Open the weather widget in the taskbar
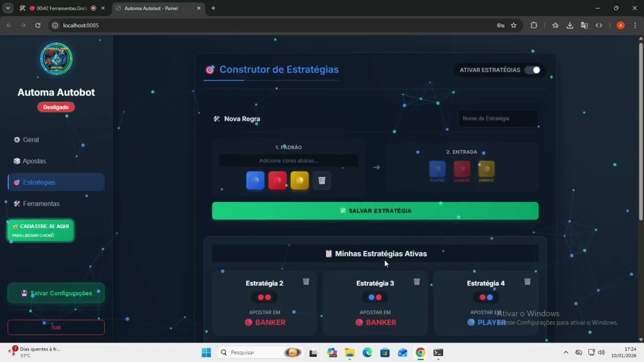Screen dimensions: 644x362 click(x=34, y=352)
